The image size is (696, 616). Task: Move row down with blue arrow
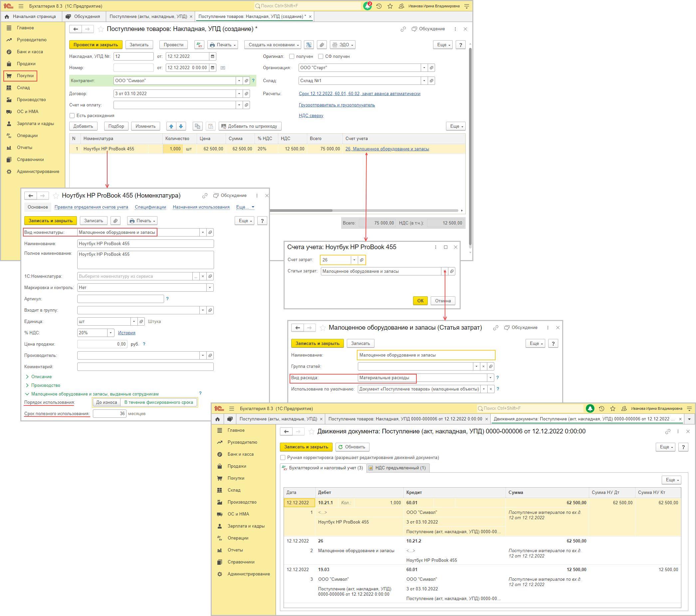(181, 126)
